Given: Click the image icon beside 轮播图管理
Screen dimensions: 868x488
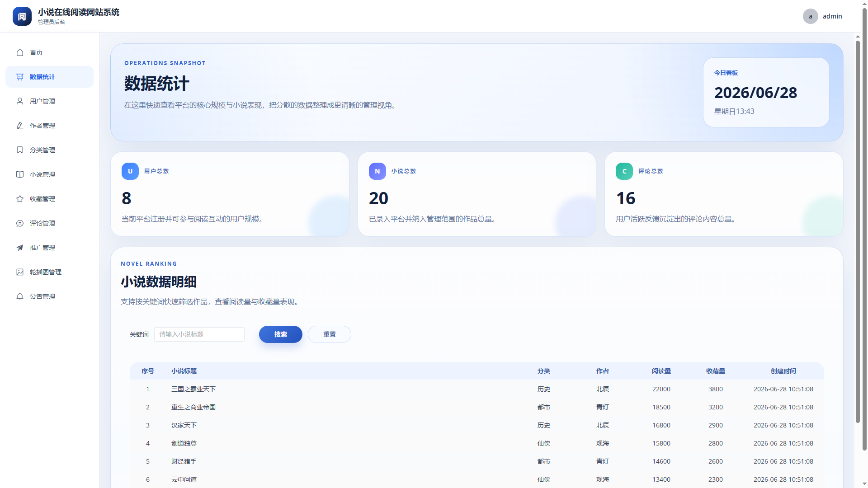Looking at the screenshot, I should pos(20,272).
